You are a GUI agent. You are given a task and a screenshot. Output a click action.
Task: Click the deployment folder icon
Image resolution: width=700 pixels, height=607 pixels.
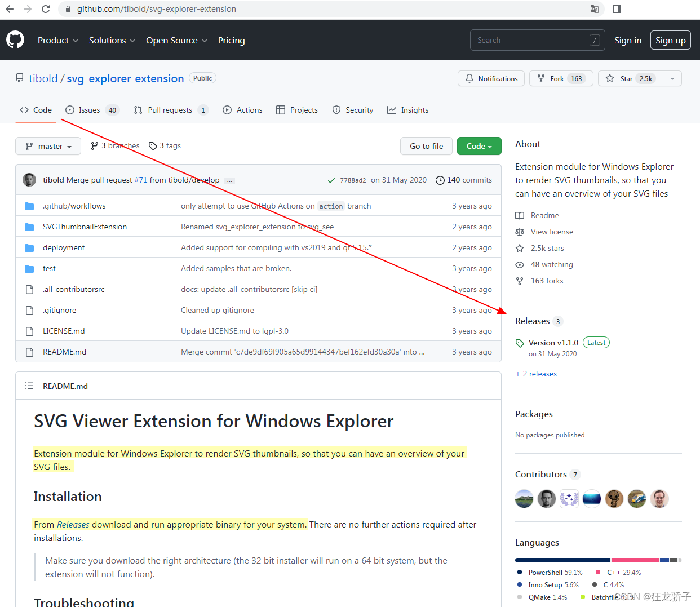(x=29, y=248)
